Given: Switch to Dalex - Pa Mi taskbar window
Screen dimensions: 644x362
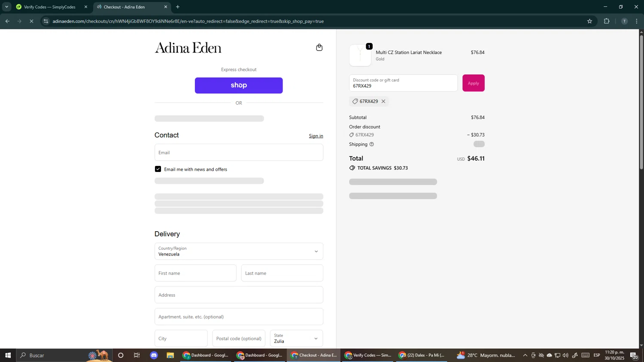Looking at the screenshot, I should pyautogui.click(x=422, y=355).
